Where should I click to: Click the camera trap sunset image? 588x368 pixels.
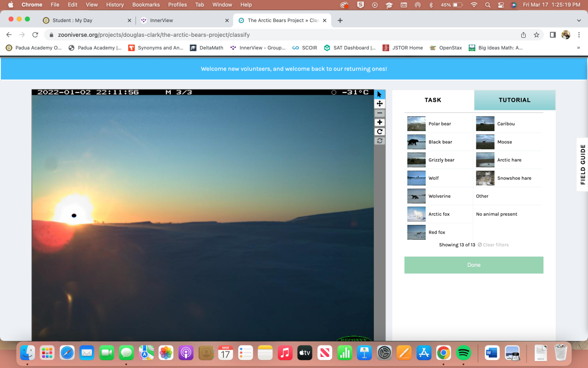coord(203,215)
